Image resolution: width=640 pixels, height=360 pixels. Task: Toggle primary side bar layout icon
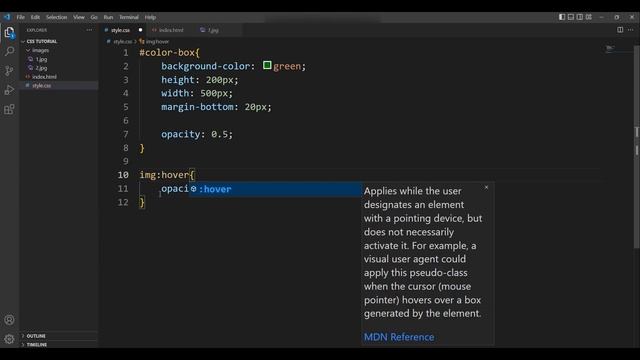tap(562, 17)
